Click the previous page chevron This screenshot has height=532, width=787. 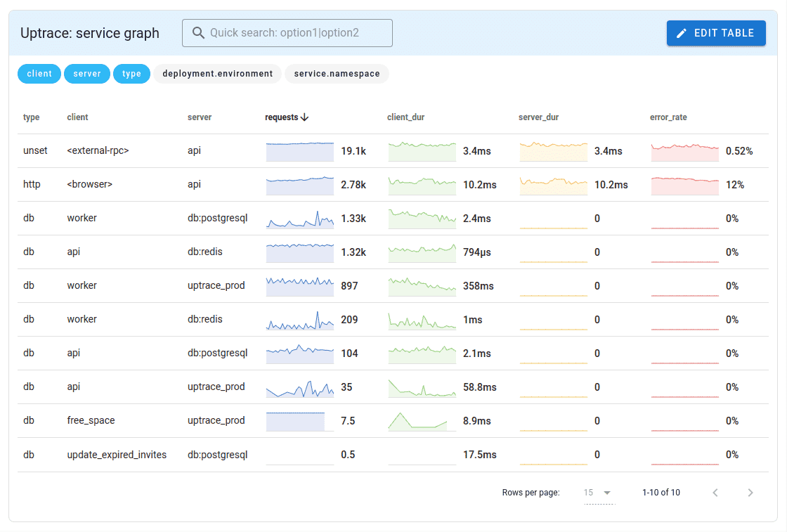(715, 492)
